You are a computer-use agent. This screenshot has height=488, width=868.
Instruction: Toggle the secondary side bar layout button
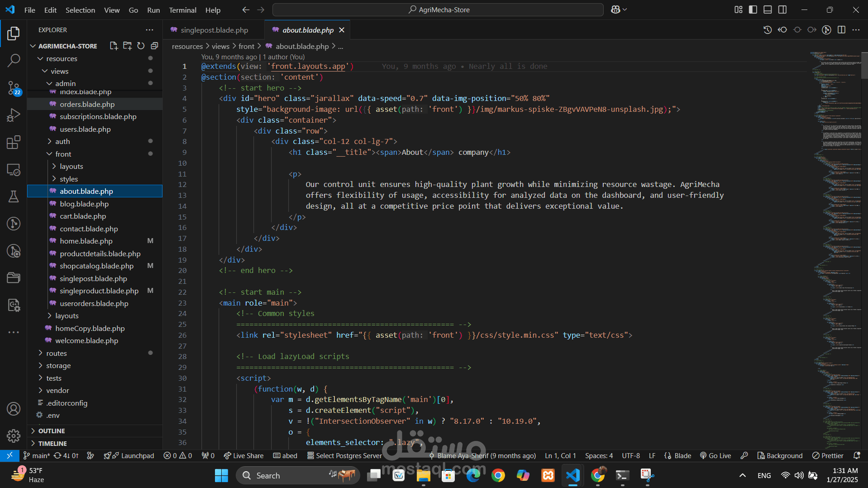[x=782, y=10]
